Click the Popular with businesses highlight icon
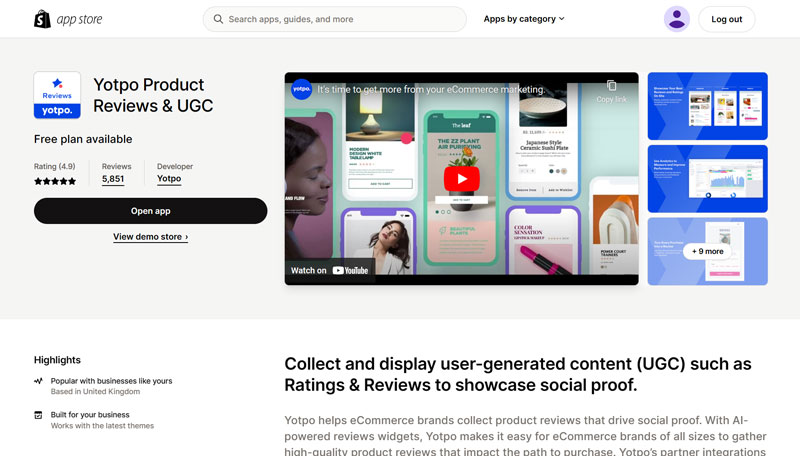Image resolution: width=800 pixels, height=456 pixels. (x=38, y=381)
